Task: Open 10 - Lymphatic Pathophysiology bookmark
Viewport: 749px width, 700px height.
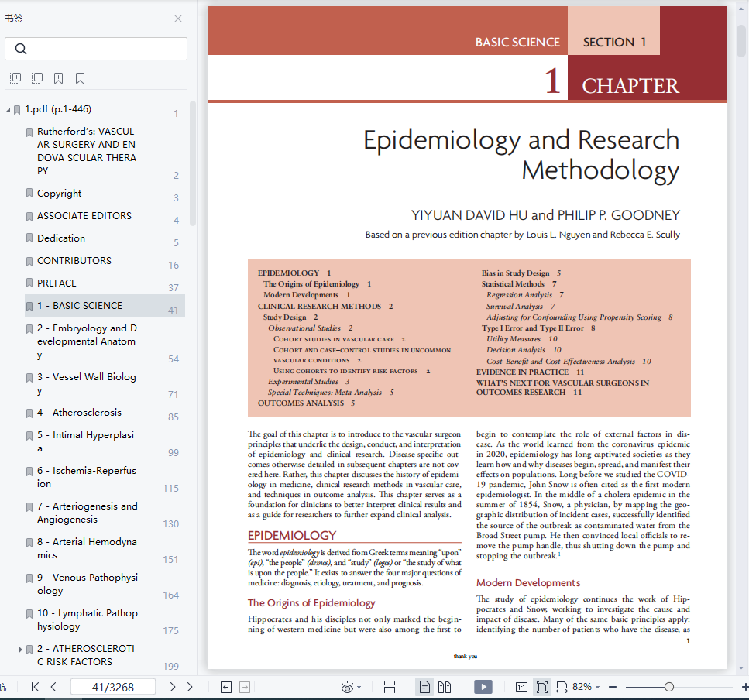Action: click(x=88, y=619)
